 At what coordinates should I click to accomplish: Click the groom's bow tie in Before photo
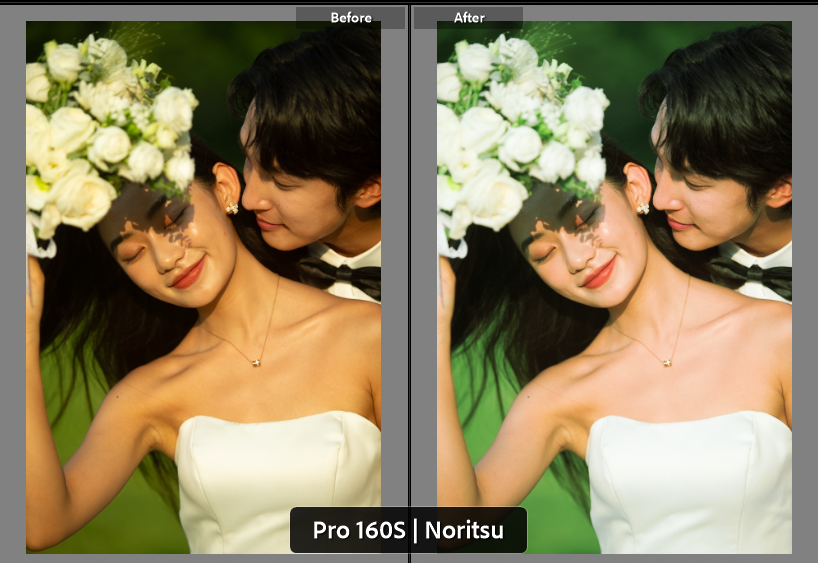pyautogui.click(x=345, y=275)
